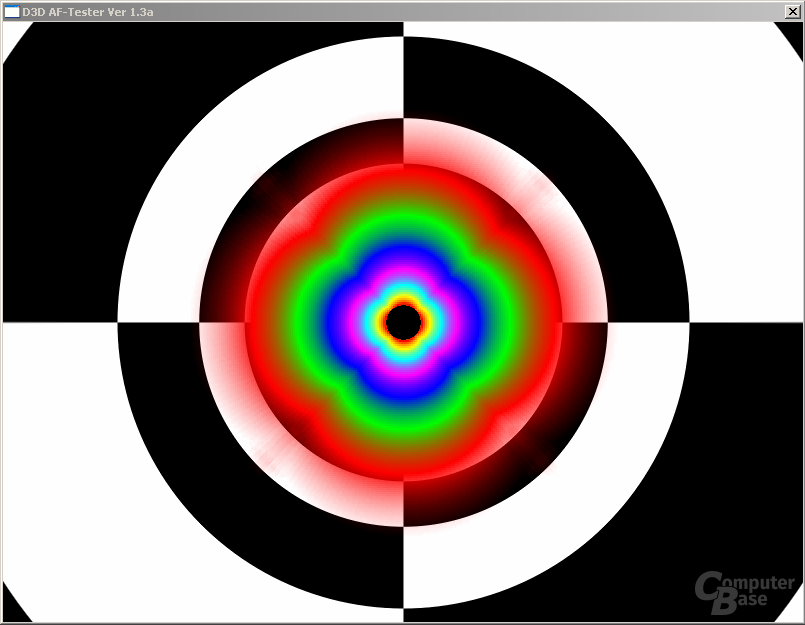Click the solid red band right of the center

(x=540, y=322)
